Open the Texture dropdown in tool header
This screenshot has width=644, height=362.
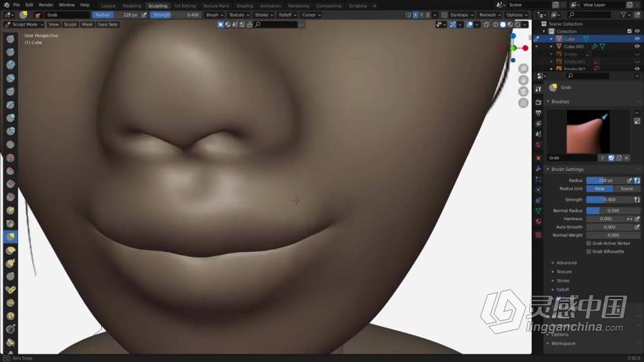pos(239,15)
